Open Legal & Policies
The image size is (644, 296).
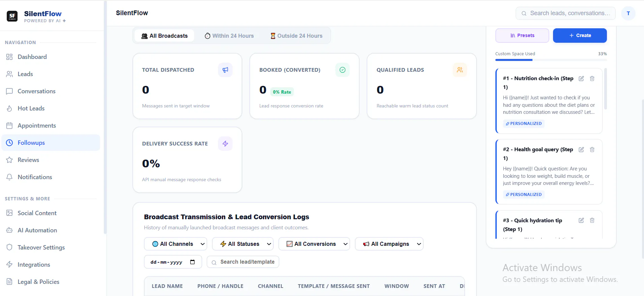(x=51, y=282)
